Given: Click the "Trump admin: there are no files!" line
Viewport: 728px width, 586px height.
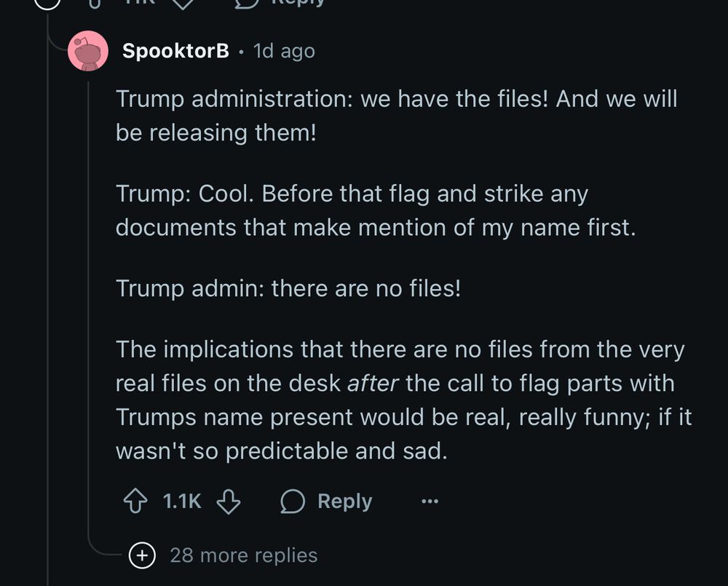Looking at the screenshot, I should (288, 288).
